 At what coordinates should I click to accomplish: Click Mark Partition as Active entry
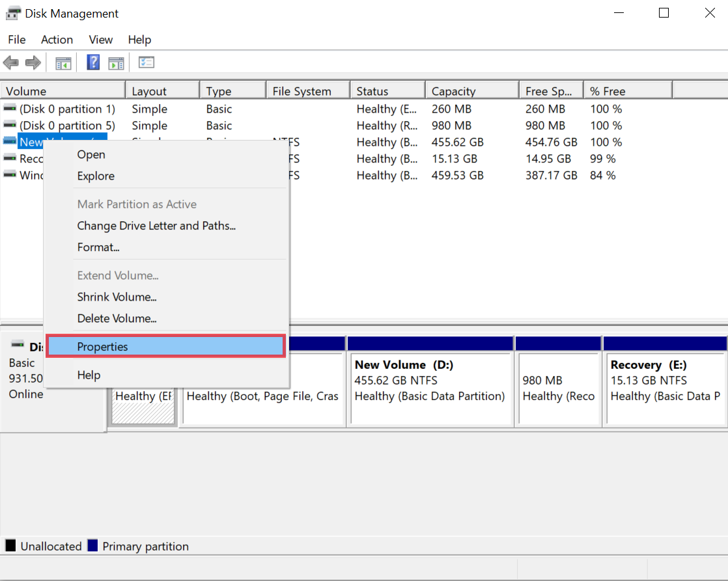(167, 204)
